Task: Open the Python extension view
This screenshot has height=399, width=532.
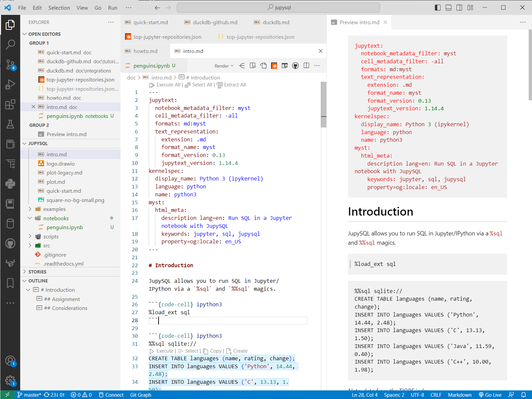Action: pos(10,184)
